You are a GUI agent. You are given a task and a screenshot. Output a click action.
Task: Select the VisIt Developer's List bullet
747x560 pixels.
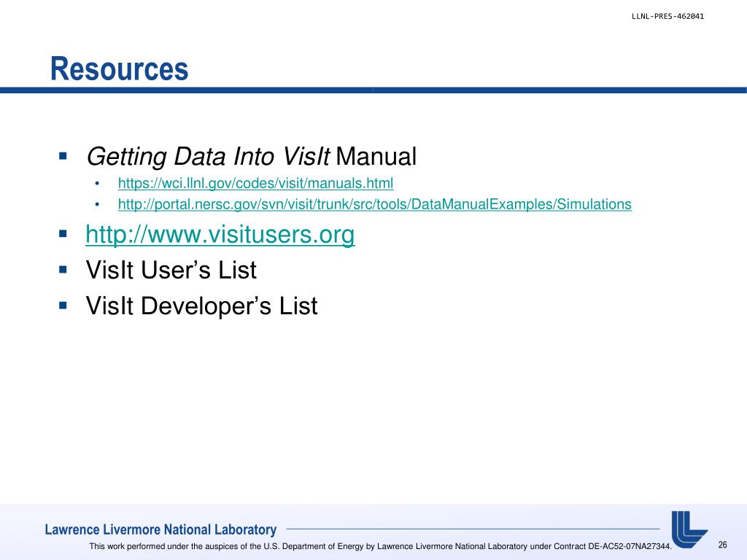click(x=201, y=306)
